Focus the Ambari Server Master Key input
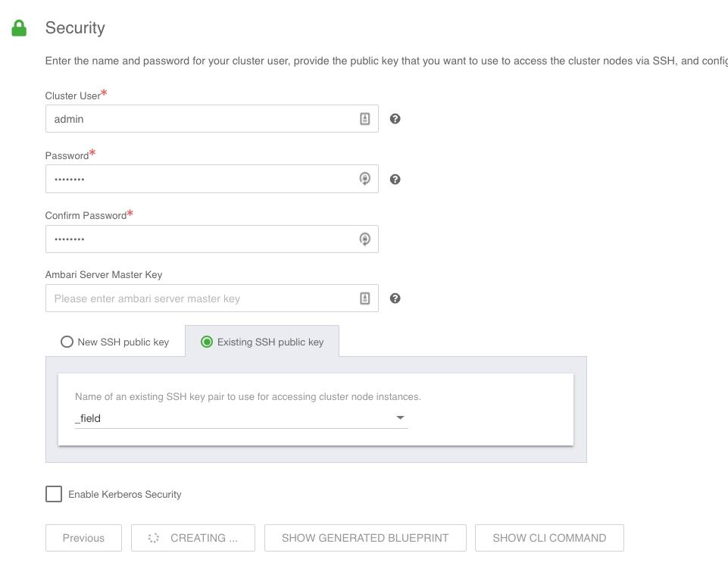 201,299
